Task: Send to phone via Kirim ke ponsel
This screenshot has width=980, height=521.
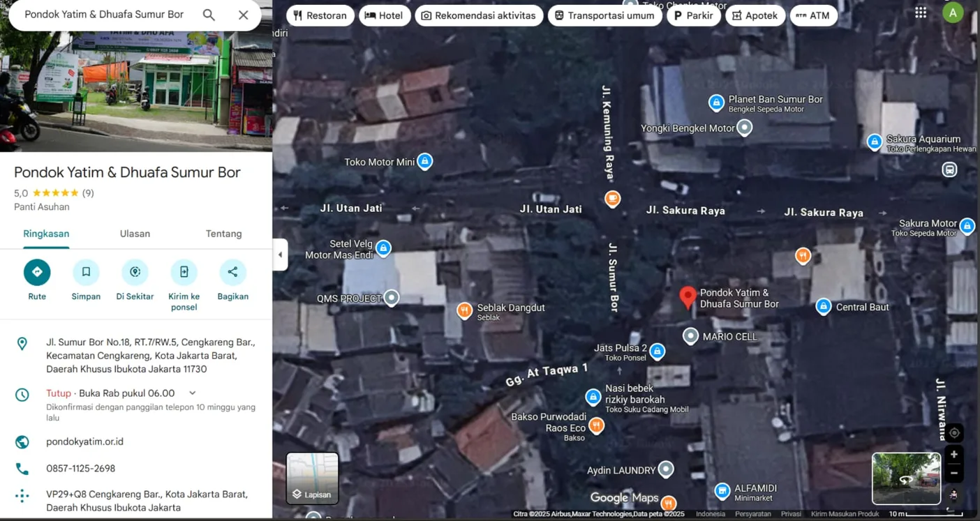Action: 184,272
